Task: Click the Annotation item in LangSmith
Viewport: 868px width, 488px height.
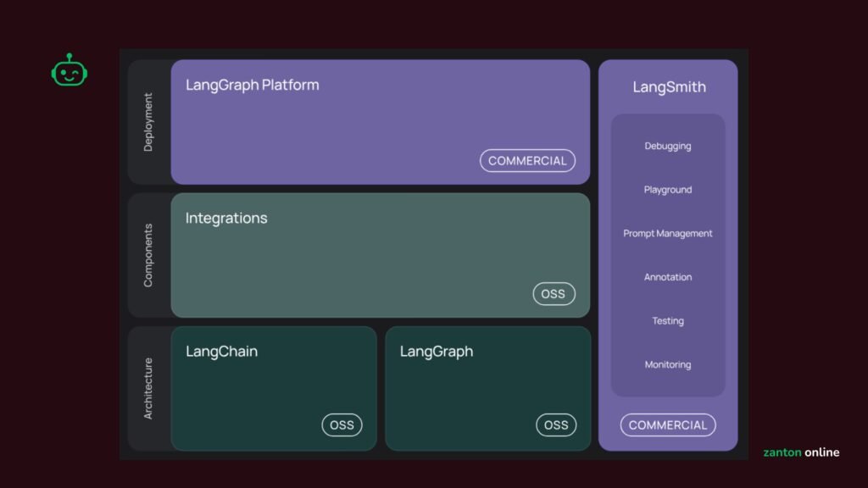Action: click(668, 277)
